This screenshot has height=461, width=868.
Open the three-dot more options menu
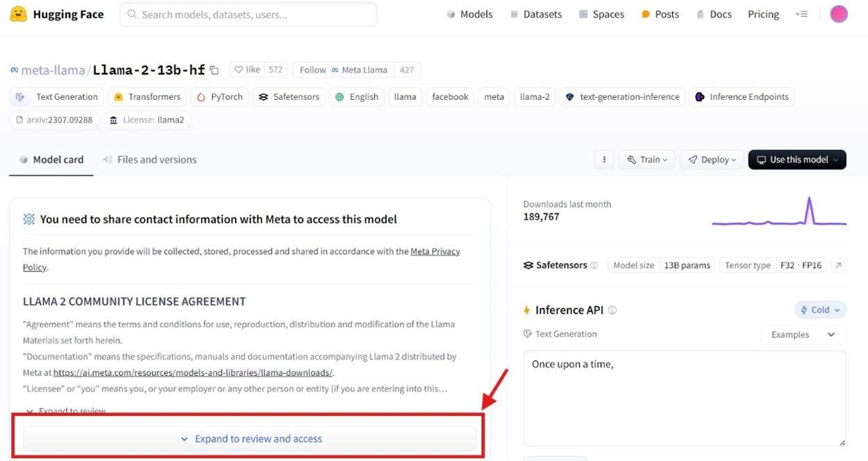(x=604, y=160)
